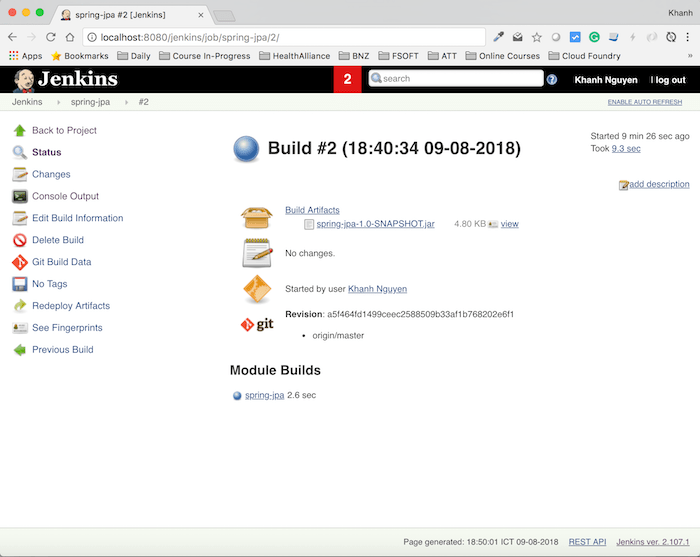Click the eyedropper extension icon
This screenshot has width=700, height=557.
[x=498, y=37]
